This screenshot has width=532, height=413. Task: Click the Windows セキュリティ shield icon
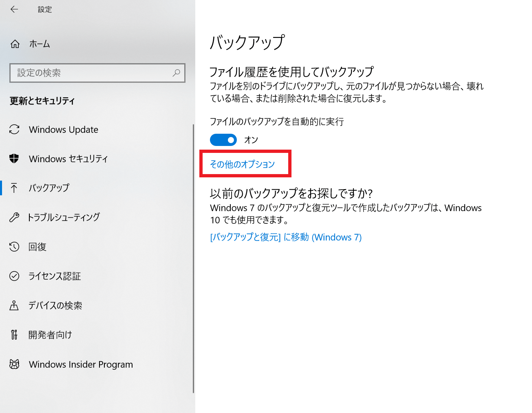tap(14, 159)
